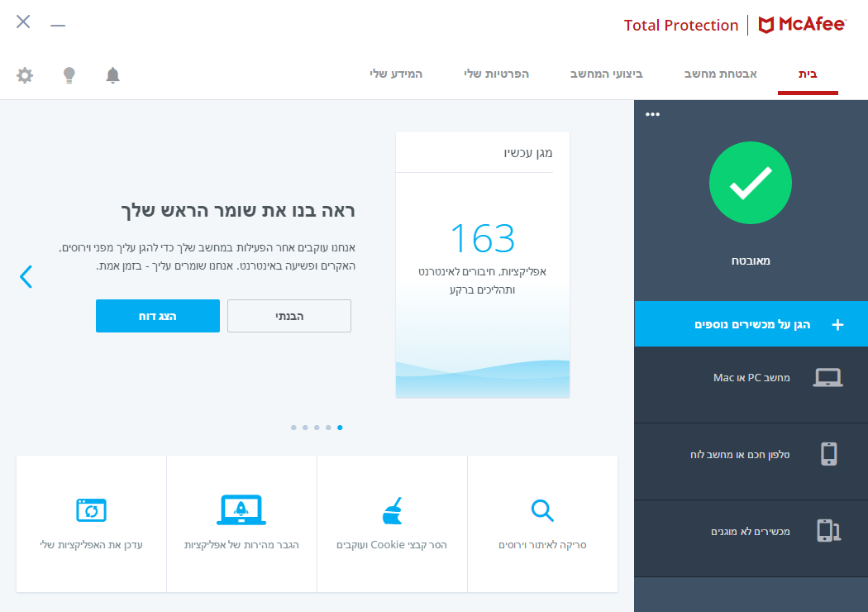
Task: Click the laptop icon for מחשב PC או Mac
Action: tap(827, 378)
